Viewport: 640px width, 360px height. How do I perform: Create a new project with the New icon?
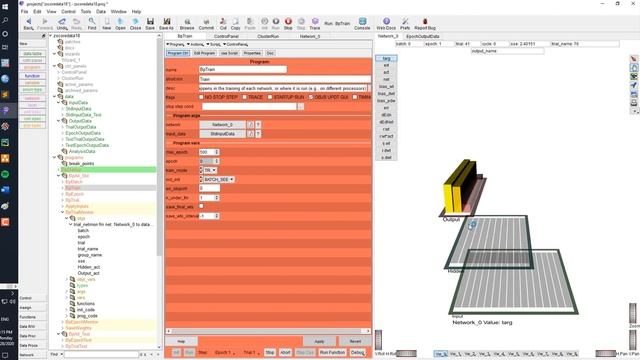[x=107, y=23]
